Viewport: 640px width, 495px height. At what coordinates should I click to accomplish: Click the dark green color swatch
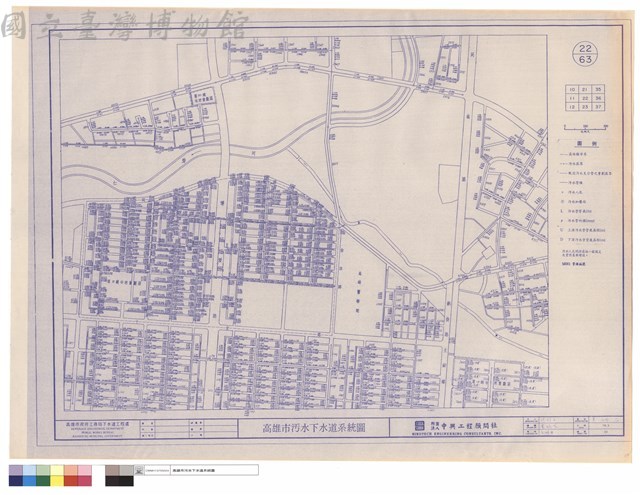click(x=43, y=481)
